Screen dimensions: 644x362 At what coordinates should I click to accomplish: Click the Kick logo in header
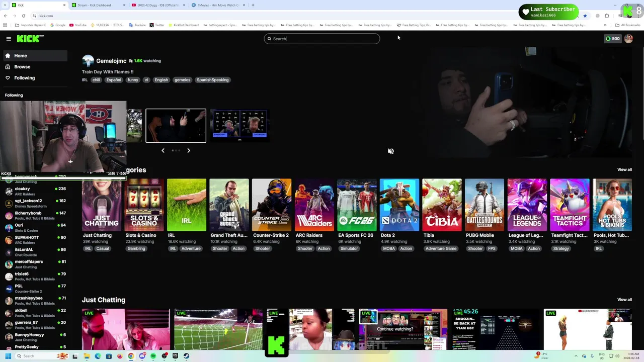click(x=30, y=39)
